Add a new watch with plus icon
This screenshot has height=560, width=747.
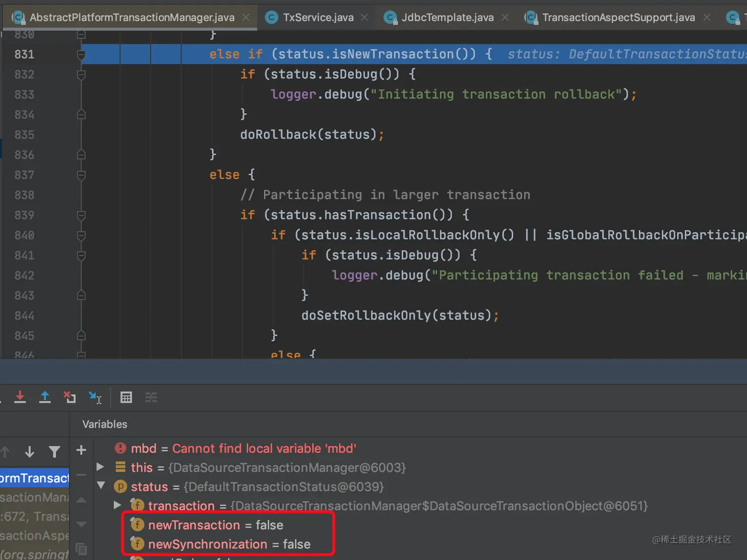[82, 450]
